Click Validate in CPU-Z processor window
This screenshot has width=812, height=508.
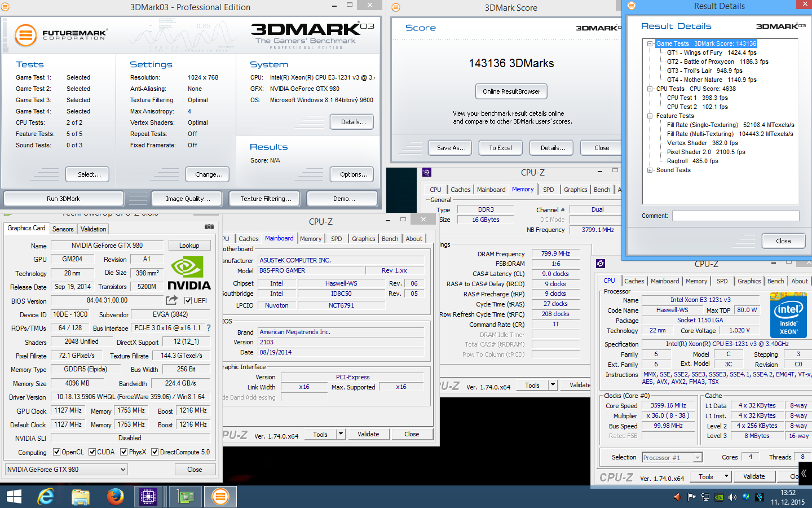[x=753, y=476]
